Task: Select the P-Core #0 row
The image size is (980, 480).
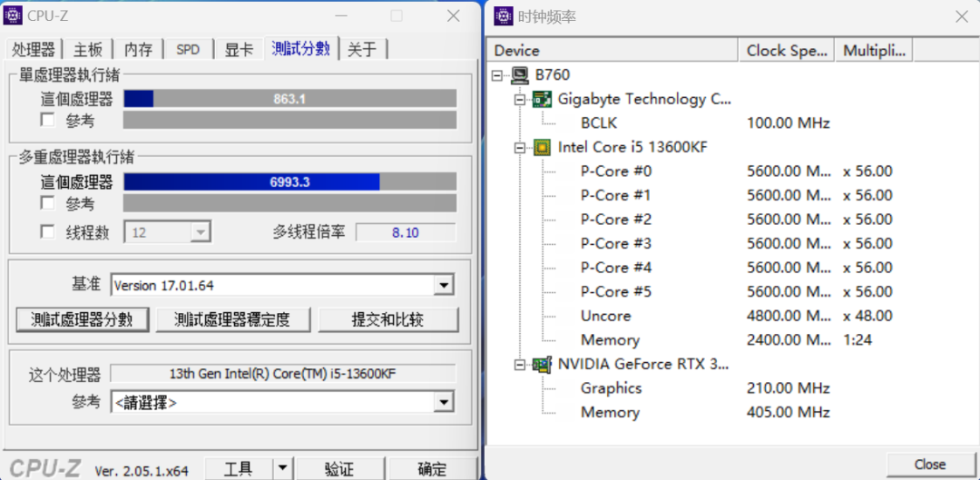Action: point(615,171)
